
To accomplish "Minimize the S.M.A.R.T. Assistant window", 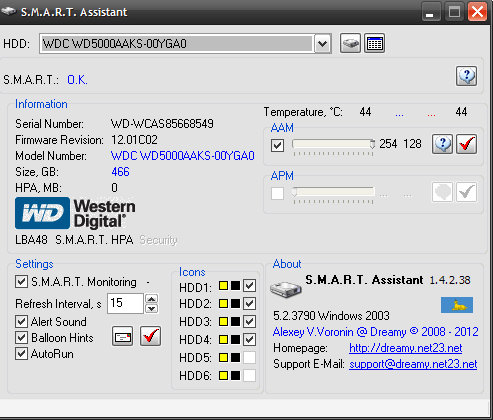I will pyautogui.click(x=430, y=12).
